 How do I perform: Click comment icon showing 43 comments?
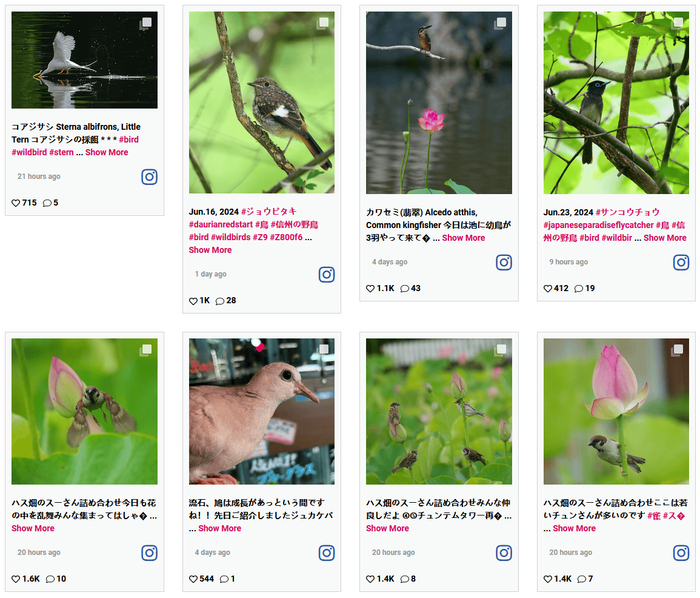tap(404, 289)
